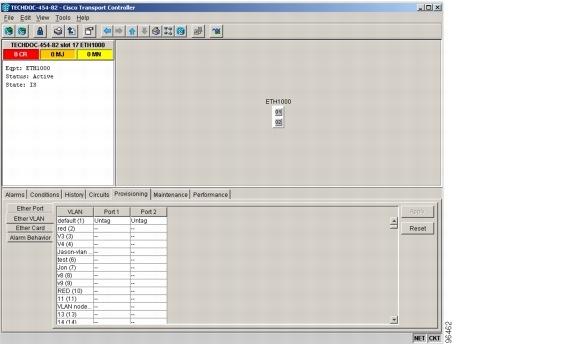The width and height of the screenshot is (576, 362).
Task: Select port 01 on the ETH1000 card
Action: click(278, 112)
